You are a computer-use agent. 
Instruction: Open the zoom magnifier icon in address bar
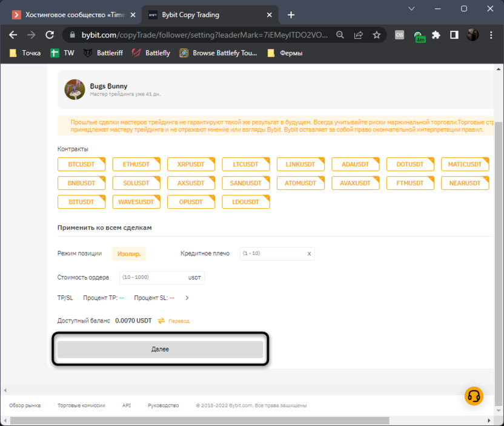[x=341, y=35]
